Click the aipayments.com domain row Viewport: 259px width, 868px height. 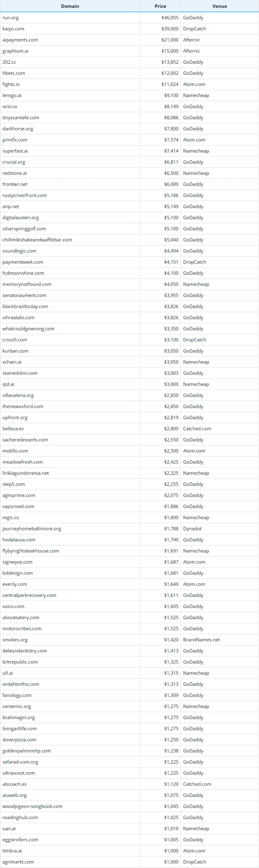click(x=20, y=40)
